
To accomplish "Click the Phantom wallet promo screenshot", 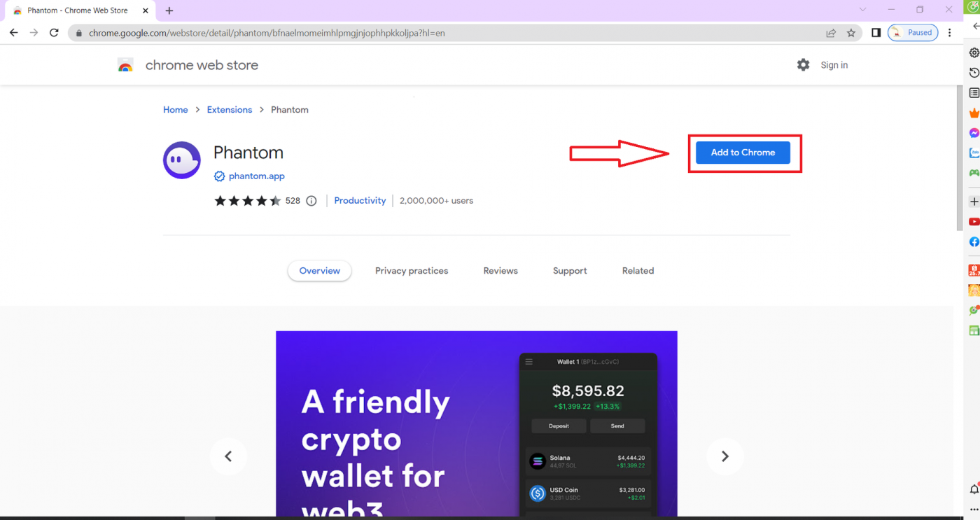I will (477, 423).
